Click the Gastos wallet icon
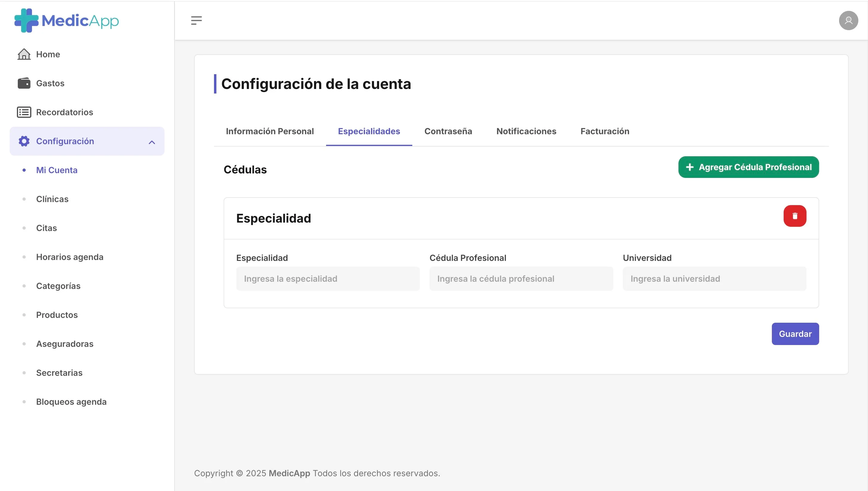The height and width of the screenshot is (491, 868). coord(23,83)
